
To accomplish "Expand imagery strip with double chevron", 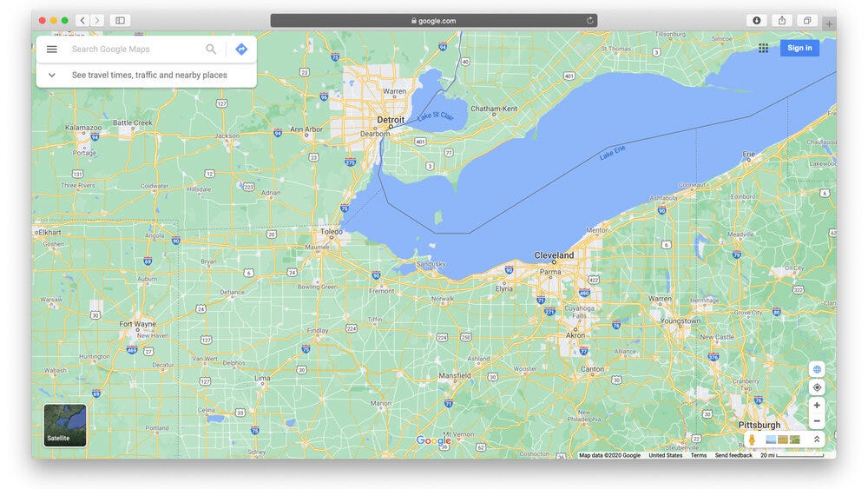I will click(x=817, y=439).
